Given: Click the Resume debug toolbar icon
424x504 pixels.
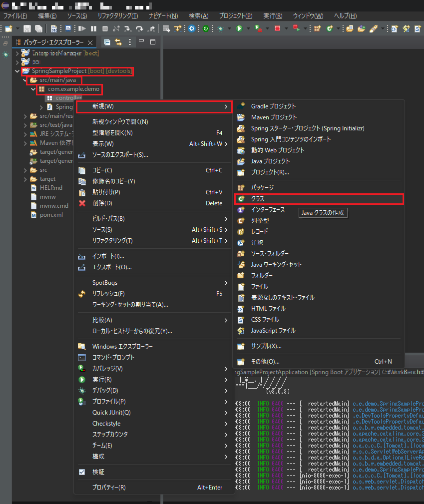Looking at the screenshot, I should pyautogui.click(x=82, y=28).
